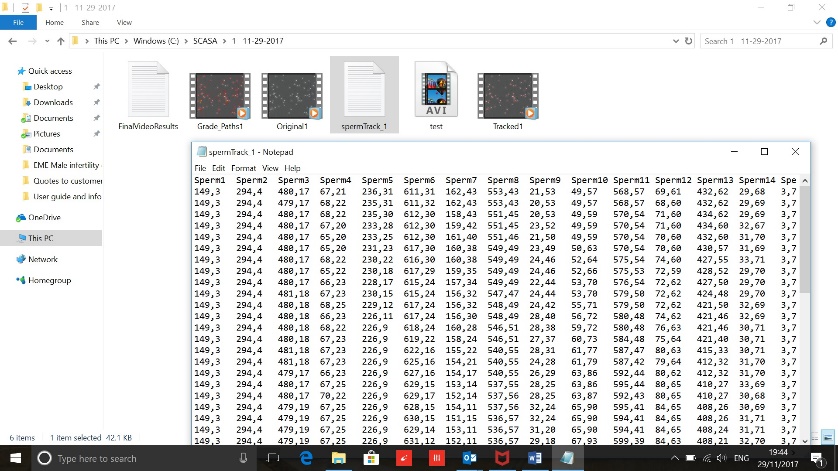Image resolution: width=838 pixels, height=471 pixels.
Task: Click SCASA in address breadcrumb
Action: (205, 41)
